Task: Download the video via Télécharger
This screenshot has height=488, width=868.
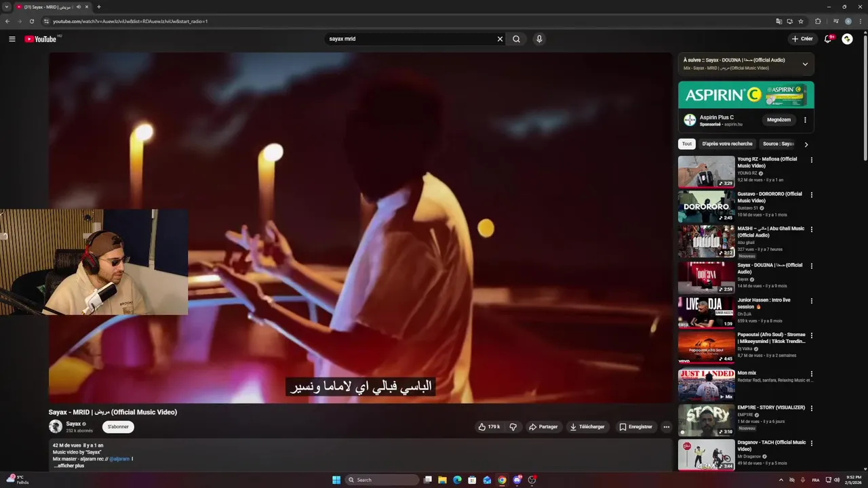Action: [x=587, y=427]
